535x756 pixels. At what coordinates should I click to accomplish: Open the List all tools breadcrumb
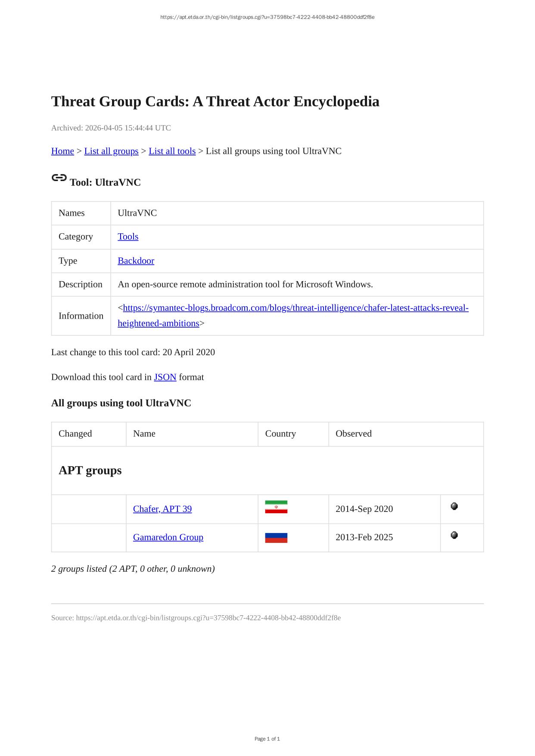(x=172, y=151)
